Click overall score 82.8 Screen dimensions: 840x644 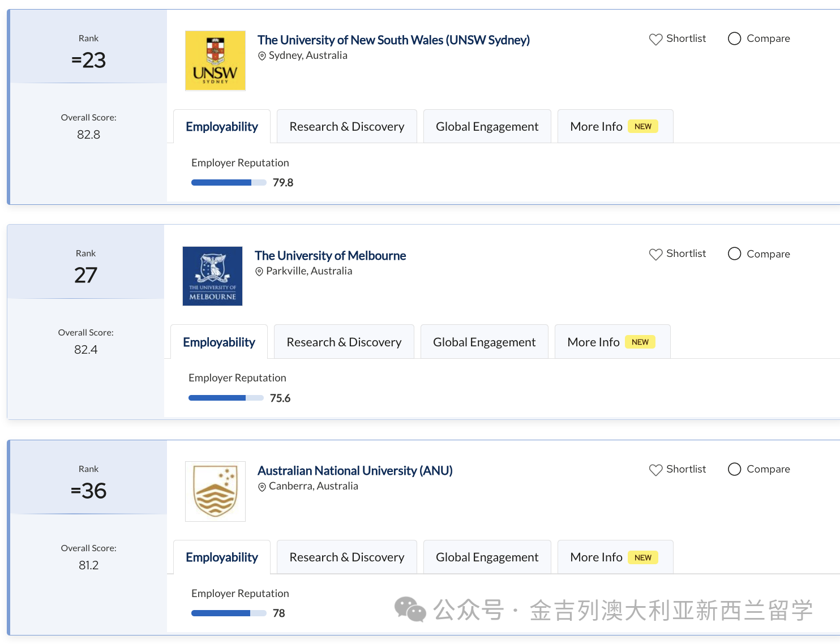(x=88, y=135)
